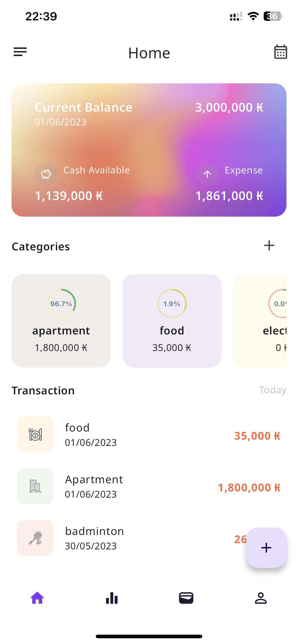Image resolution: width=298 pixels, height=644 pixels.
Task: Select the Home tab icon
Action: pyautogui.click(x=37, y=598)
